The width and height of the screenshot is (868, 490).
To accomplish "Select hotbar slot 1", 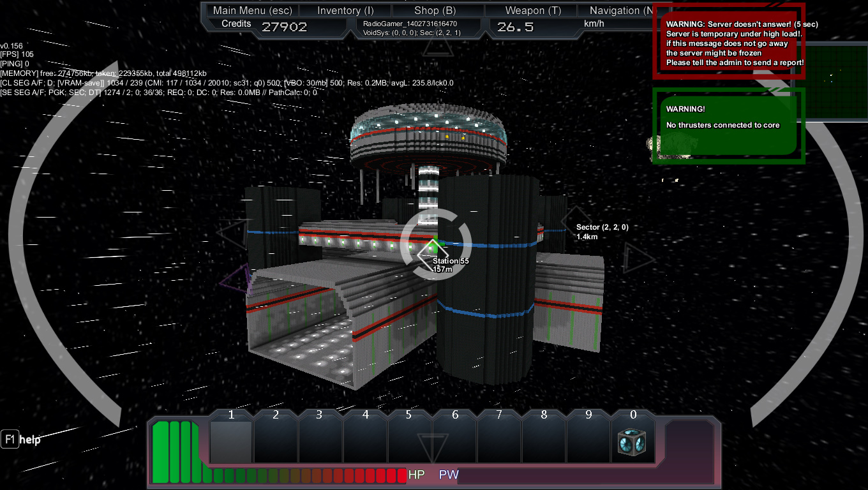I will tap(231, 441).
